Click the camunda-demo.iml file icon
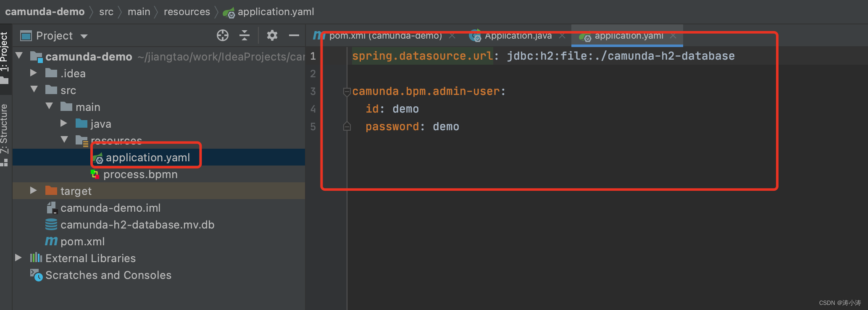This screenshot has height=310, width=868. tap(52, 208)
